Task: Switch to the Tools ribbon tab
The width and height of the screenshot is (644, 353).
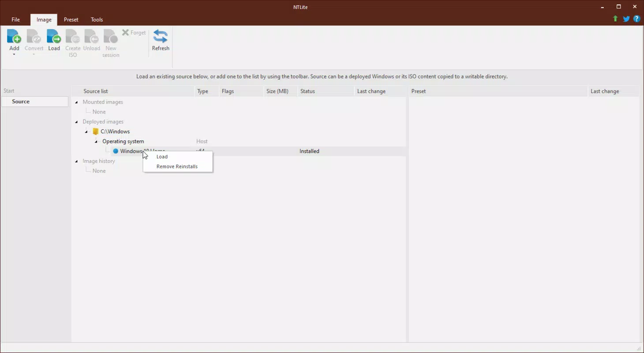Action: [x=97, y=19]
